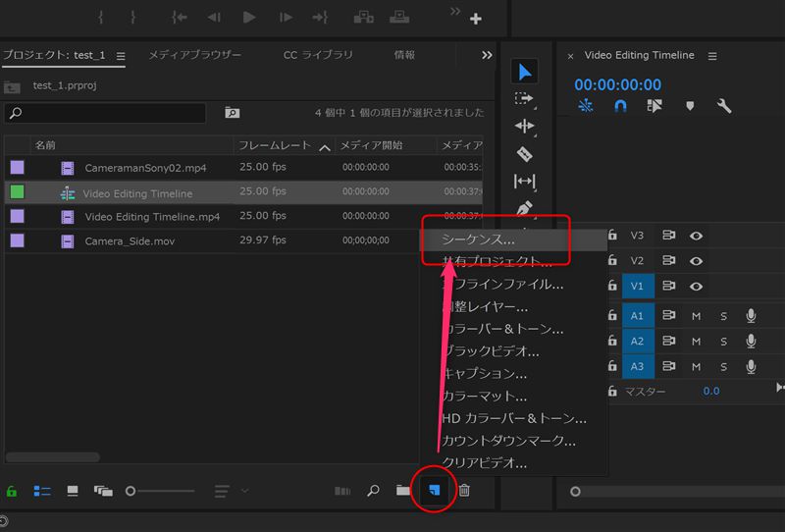This screenshot has height=532, width=785.
Task: Select the Selection tool arrow
Action: pyautogui.click(x=525, y=72)
